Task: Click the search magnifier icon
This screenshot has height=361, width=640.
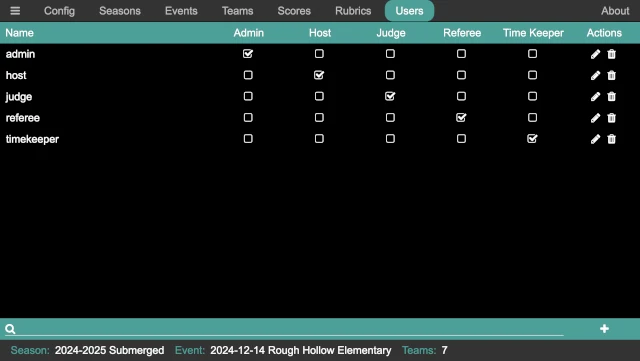Action: point(10,329)
